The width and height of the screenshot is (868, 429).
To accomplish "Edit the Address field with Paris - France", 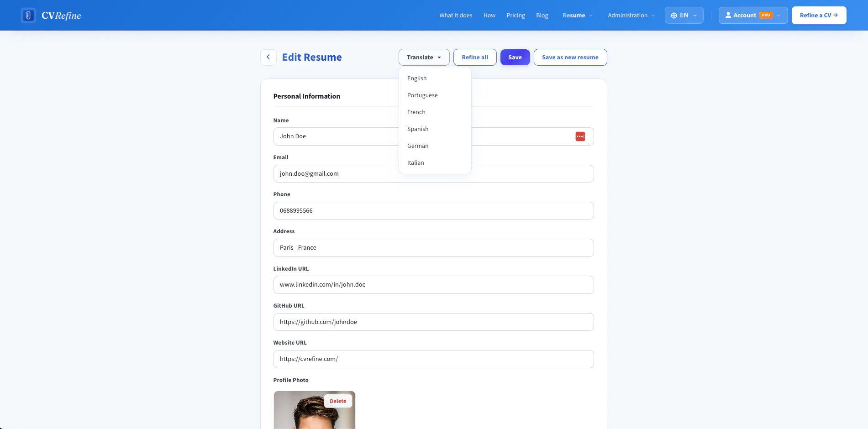I will (x=434, y=248).
